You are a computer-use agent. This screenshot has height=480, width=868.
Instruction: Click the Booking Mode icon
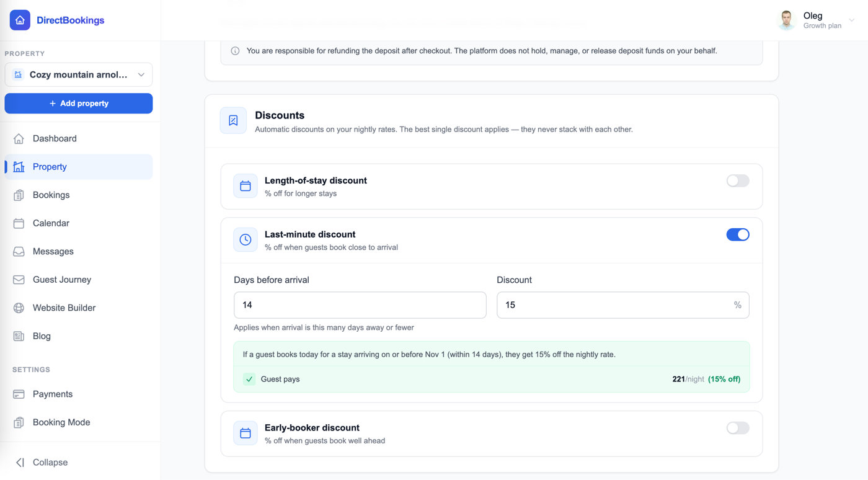pos(19,422)
